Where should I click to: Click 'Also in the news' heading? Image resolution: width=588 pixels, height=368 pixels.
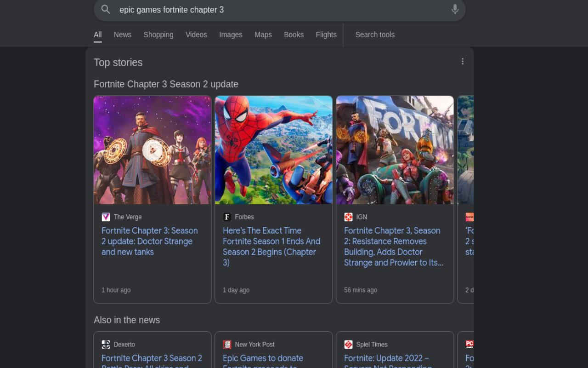[x=127, y=320]
